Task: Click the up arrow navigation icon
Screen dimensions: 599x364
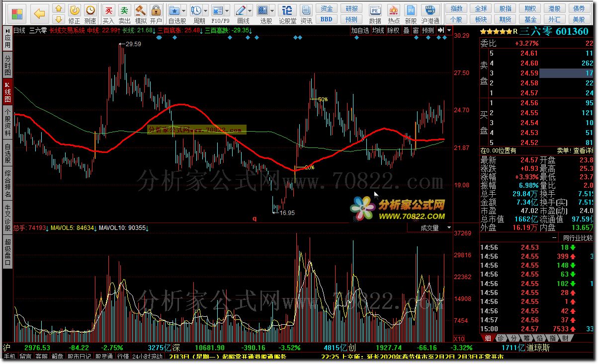Action: [x=59, y=8]
